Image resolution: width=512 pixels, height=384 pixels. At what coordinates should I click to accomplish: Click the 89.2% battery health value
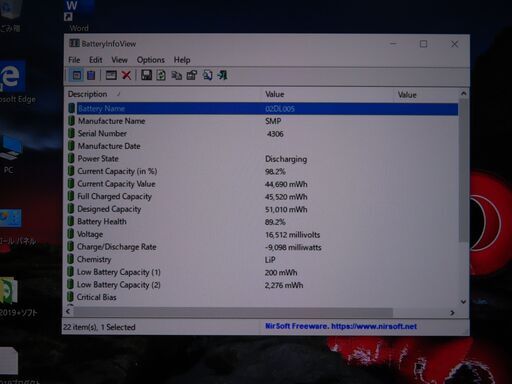click(x=275, y=222)
